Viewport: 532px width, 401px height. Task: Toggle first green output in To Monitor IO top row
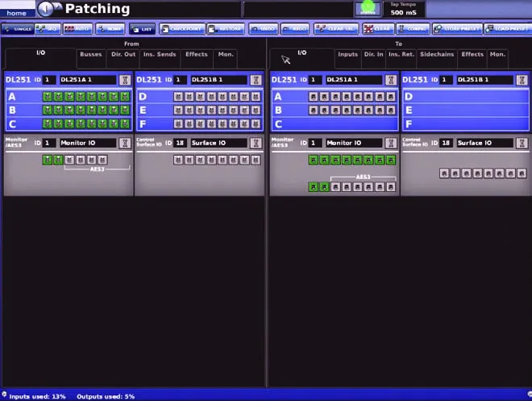click(x=314, y=160)
